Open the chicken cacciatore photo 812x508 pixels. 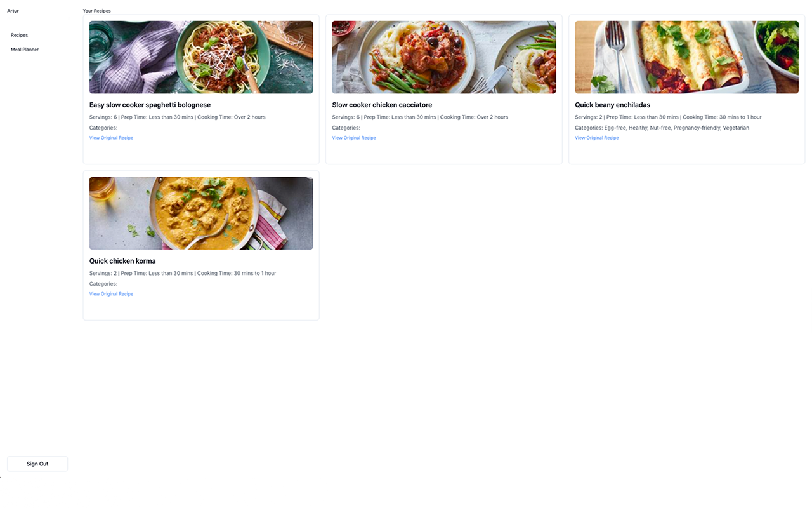[444, 57]
